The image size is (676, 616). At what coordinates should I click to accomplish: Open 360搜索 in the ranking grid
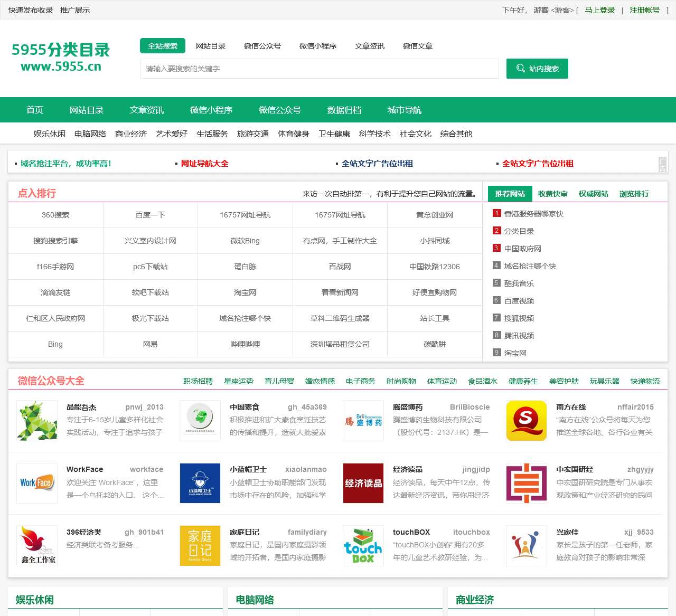click(55, 215)
